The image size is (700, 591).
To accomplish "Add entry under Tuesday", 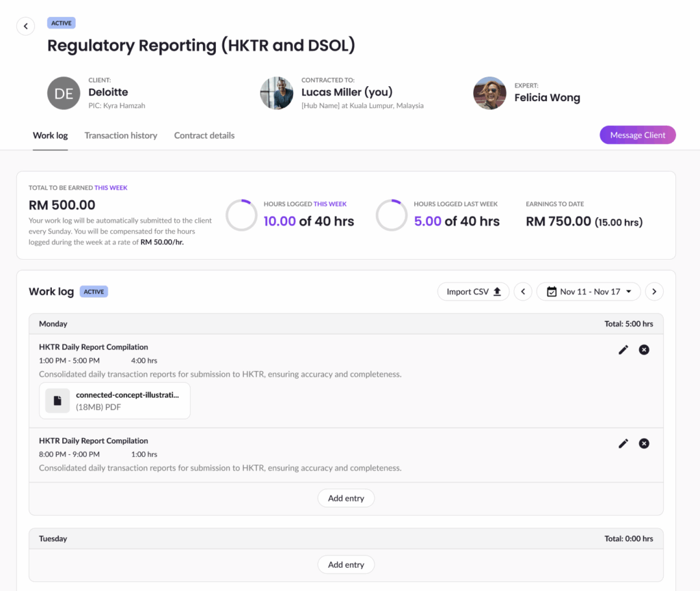I will coord(346,565).
